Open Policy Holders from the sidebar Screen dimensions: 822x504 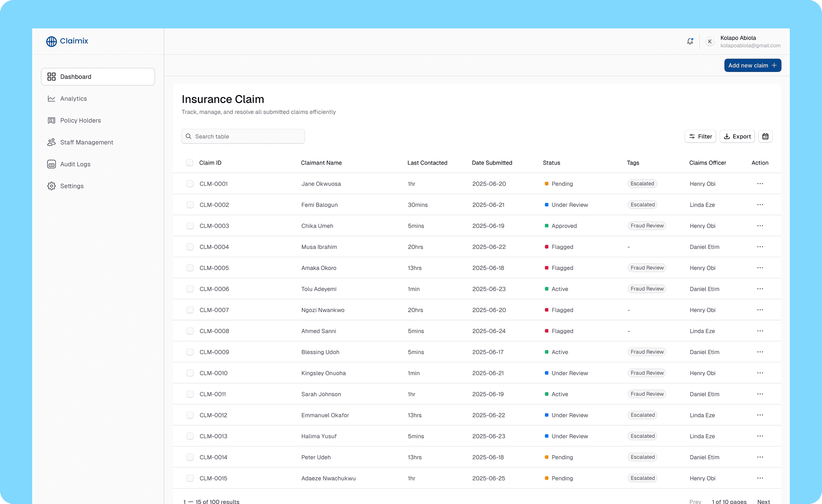click(80, 121)
